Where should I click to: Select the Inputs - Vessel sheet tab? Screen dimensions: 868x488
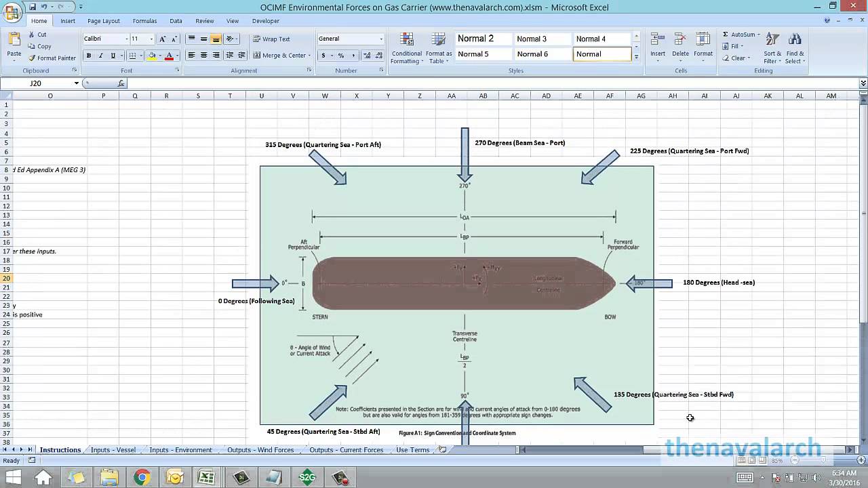[x=113, y=450]
